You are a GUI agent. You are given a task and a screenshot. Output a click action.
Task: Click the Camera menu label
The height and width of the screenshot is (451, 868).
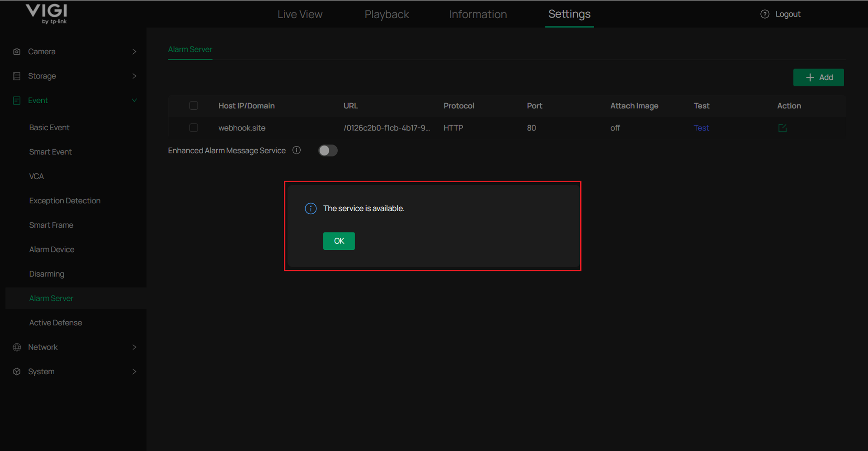42,52
